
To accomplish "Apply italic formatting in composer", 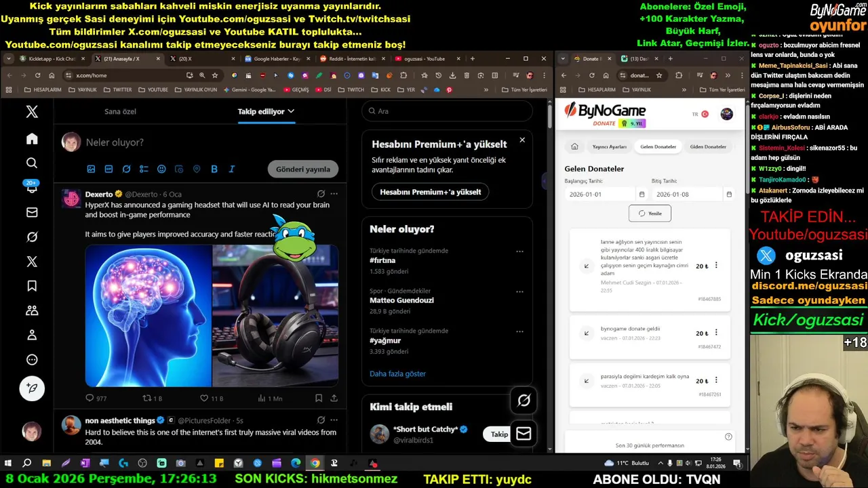I will coord(231,169).
